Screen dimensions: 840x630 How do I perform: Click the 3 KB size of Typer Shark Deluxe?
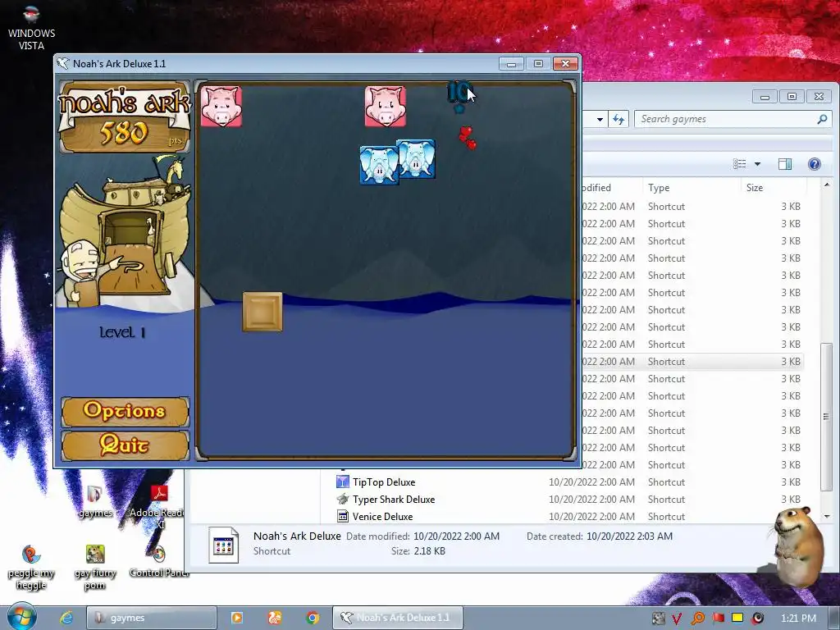(791, 500)
